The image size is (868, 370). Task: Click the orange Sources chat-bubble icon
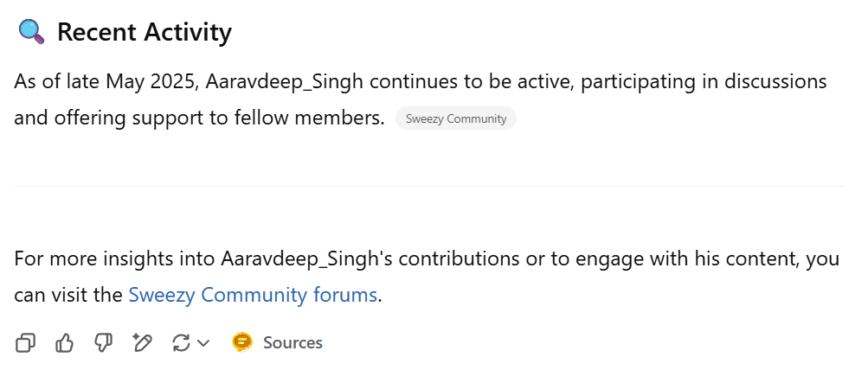(242, 343)
